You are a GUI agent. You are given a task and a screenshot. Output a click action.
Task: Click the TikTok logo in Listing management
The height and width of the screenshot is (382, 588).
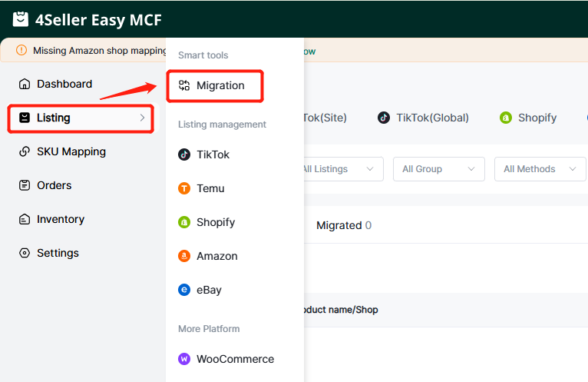click(184, 154)
